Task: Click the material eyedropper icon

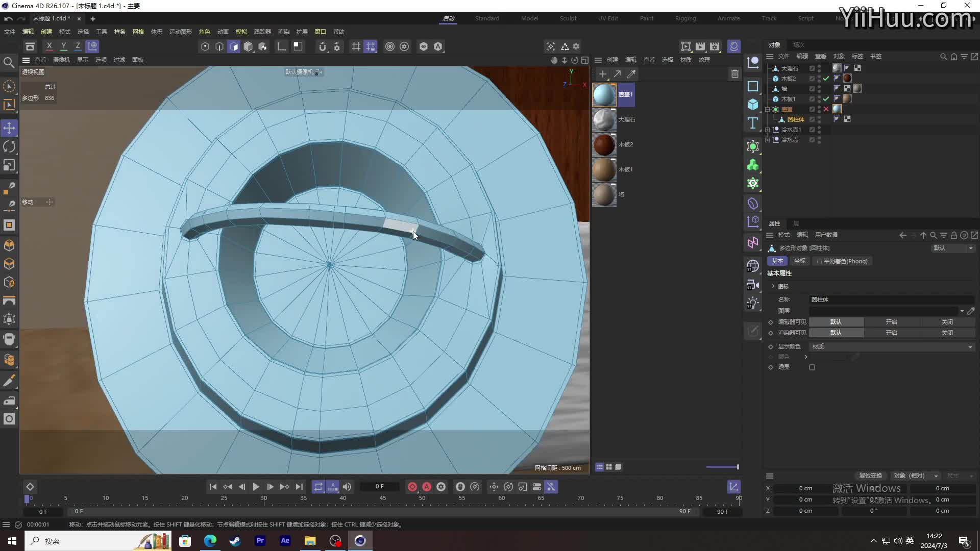Action: (x=631, y=74)
